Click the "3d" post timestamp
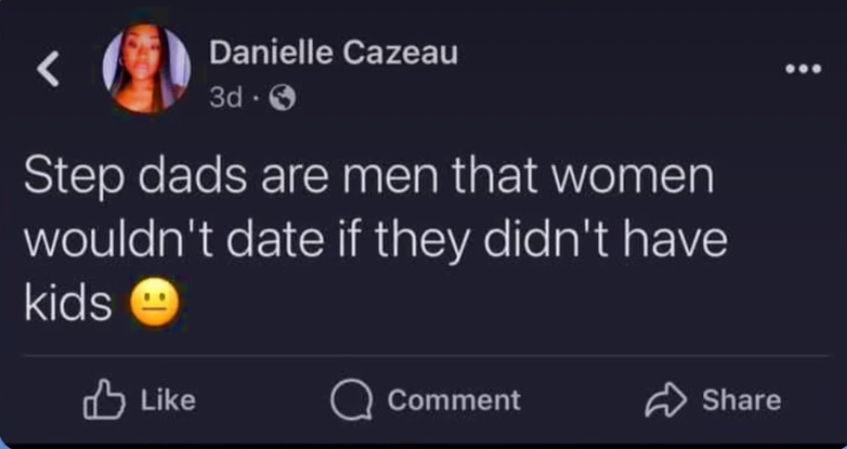 coord(225,98)
